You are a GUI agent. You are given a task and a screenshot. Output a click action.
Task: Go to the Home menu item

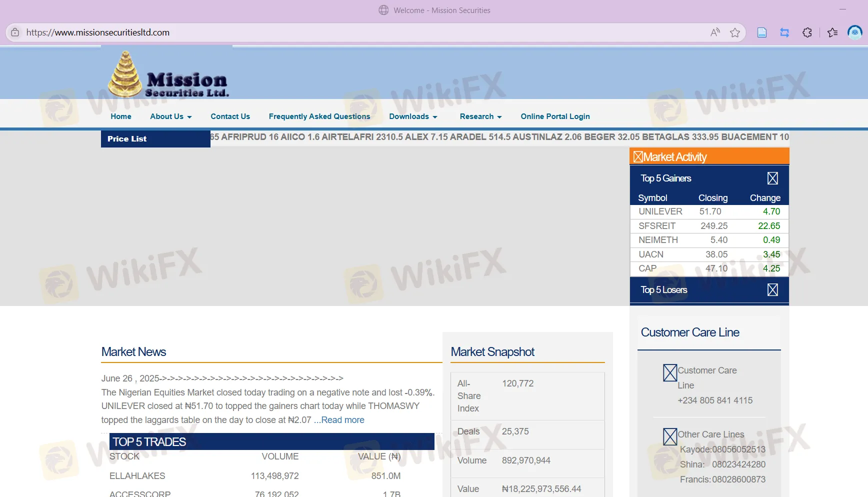(x=121, y=116)
